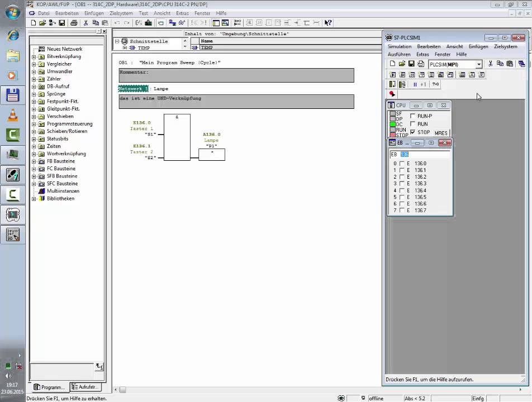Image resolution: width=532 pixels, height=402 pixels.
Task: Click the T=0 reset timers button
Action: [x=436, y=84]
